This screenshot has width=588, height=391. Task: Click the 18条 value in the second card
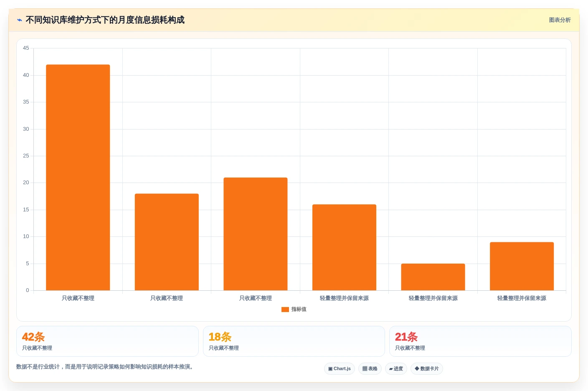click(220, 337)
